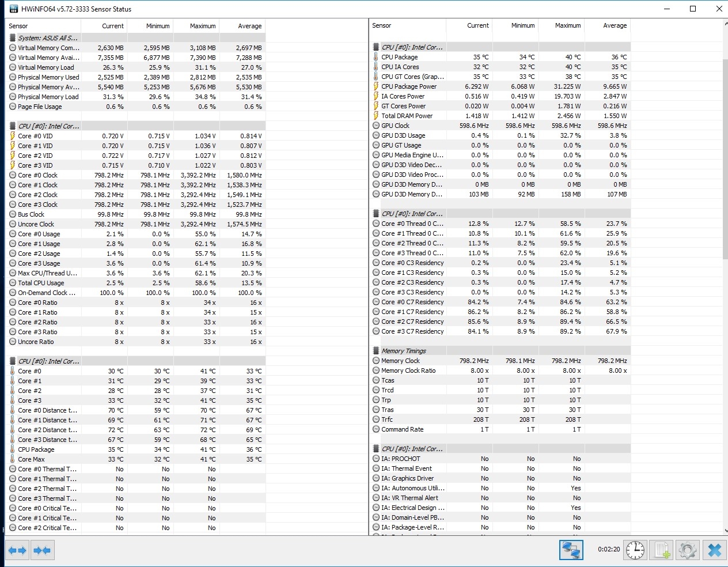The height and width of the screenshot is (567, 728).
Task: Select the Core #3 Distance t... row
Action: click(x=135, y=440)
